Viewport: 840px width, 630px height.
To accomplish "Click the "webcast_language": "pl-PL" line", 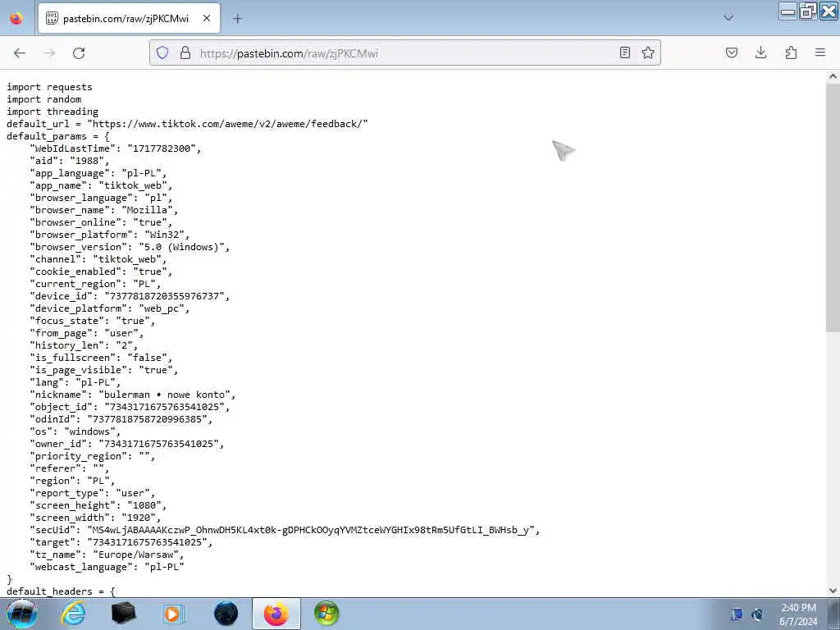I will click(x=107, y=567).
